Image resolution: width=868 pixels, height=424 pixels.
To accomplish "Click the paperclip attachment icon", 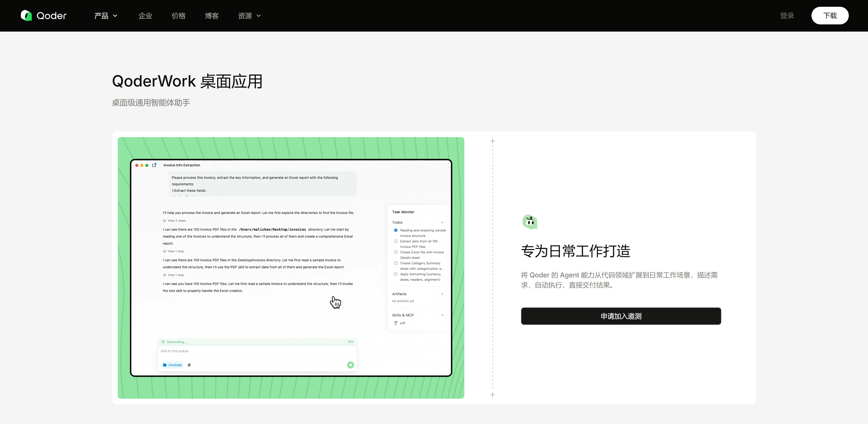I will 189,365.
